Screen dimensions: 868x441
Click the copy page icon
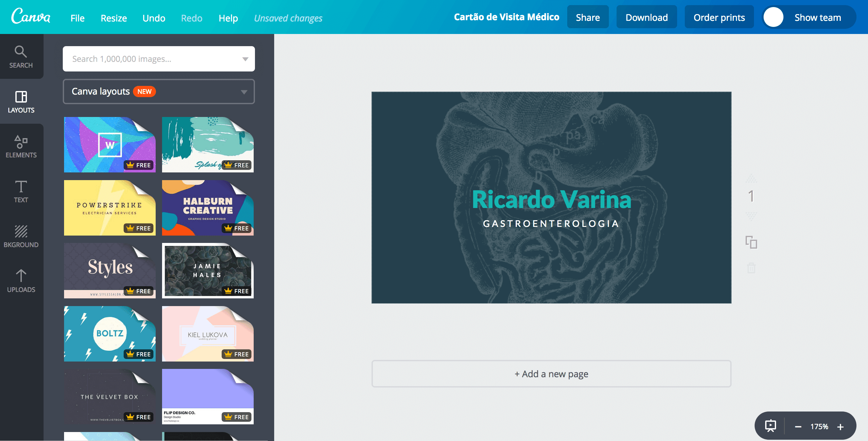pos(751,242)
